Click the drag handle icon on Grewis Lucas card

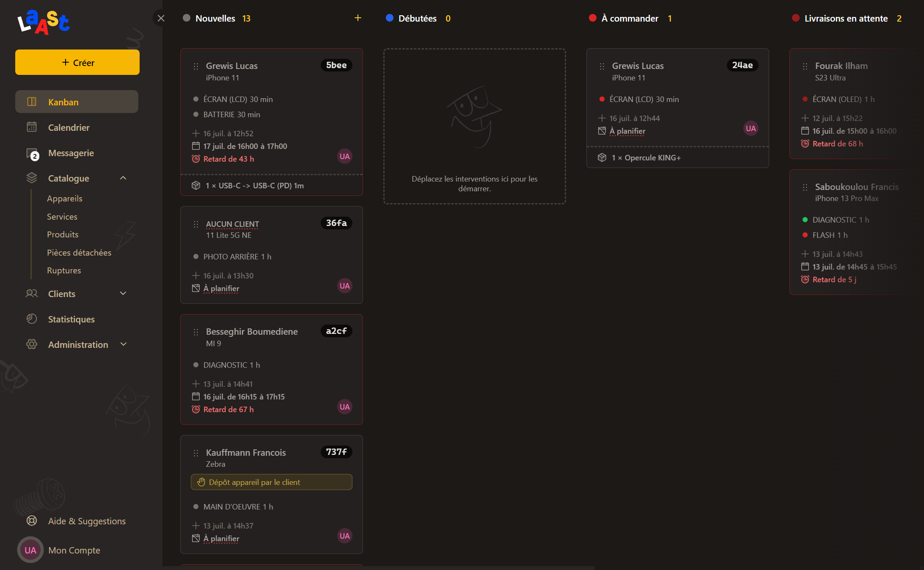(x=195, y=66)
